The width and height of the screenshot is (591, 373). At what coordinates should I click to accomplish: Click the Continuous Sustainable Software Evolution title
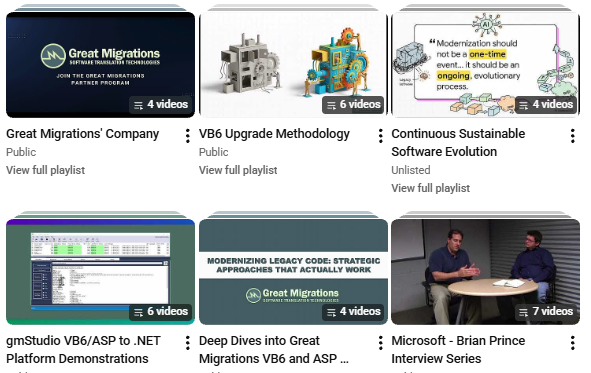pos(458,143)
